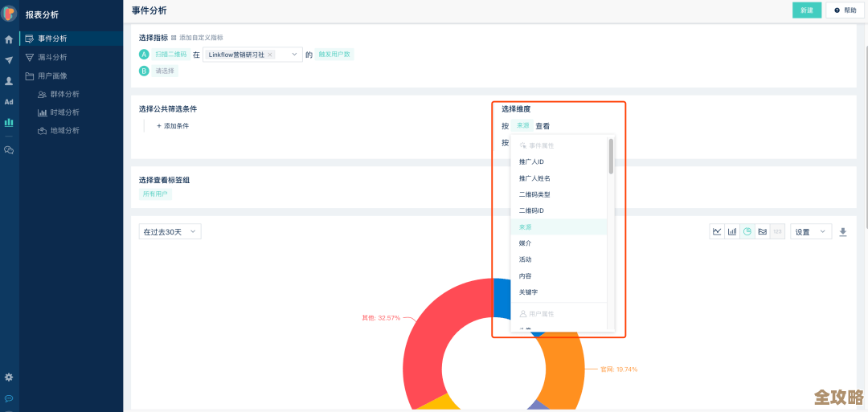The height and width of the screenshot is (412, 868).
Task: Select 媒介 in the dimension list
Action: (525, 243)
